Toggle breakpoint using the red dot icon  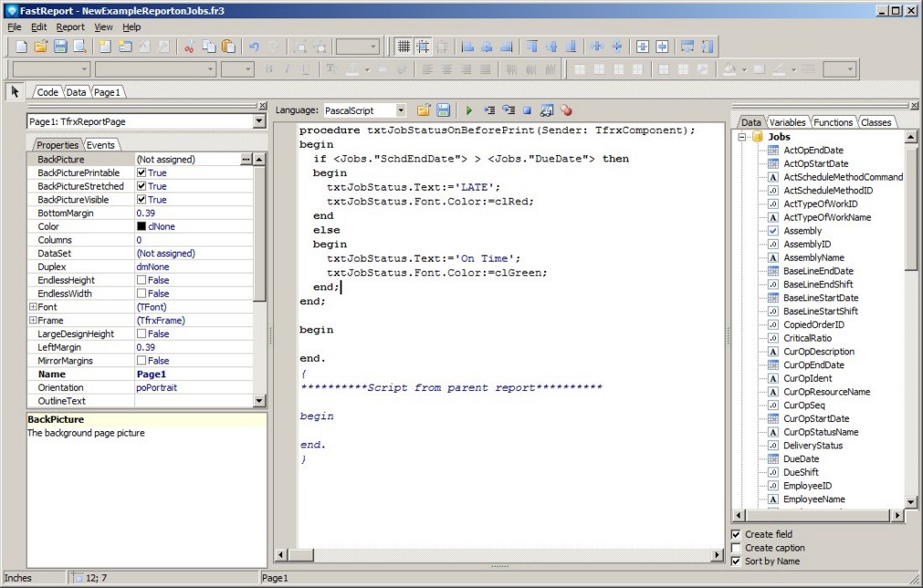coord(566,110)
